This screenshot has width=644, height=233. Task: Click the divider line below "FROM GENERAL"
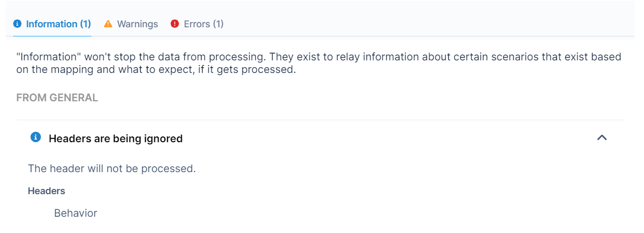tap(320, 120)
